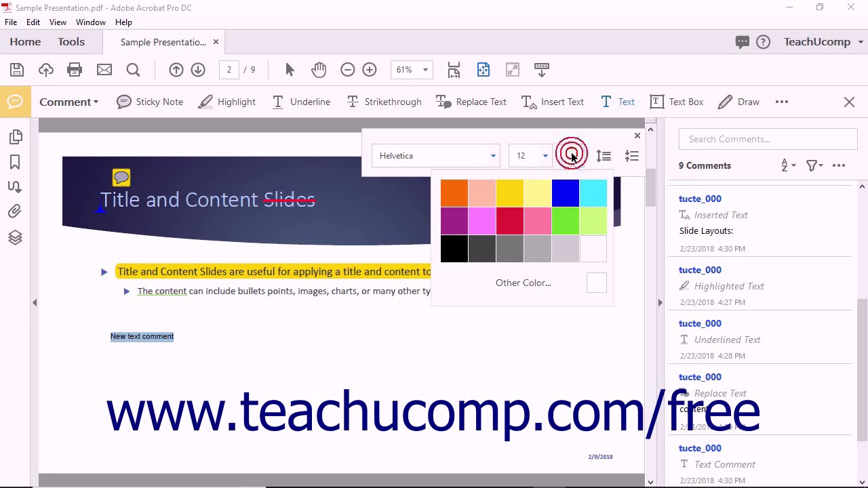Choose the Selection arrow tool
Viewport: 868px width, 488px height.
click(290, 70)
